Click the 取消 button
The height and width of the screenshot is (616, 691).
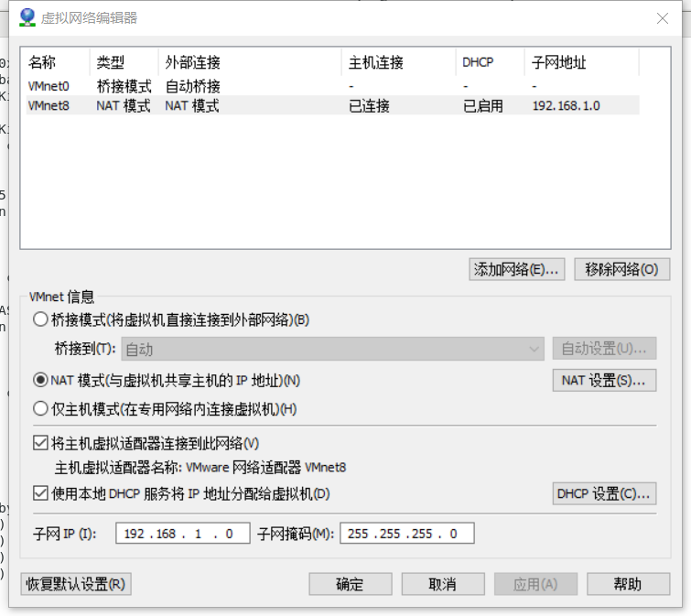coord(443,584)
